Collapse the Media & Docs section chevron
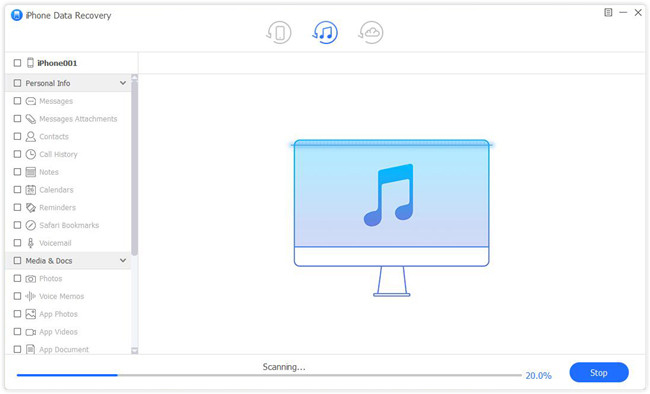Image resolution: width=650 pixels, height=394 pixels. (123, 260)
